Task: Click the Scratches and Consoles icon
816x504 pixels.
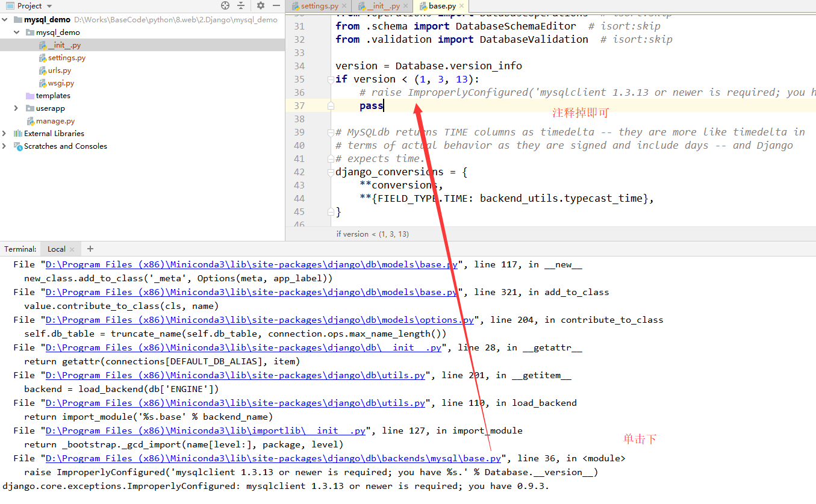Action: [18, 146]
